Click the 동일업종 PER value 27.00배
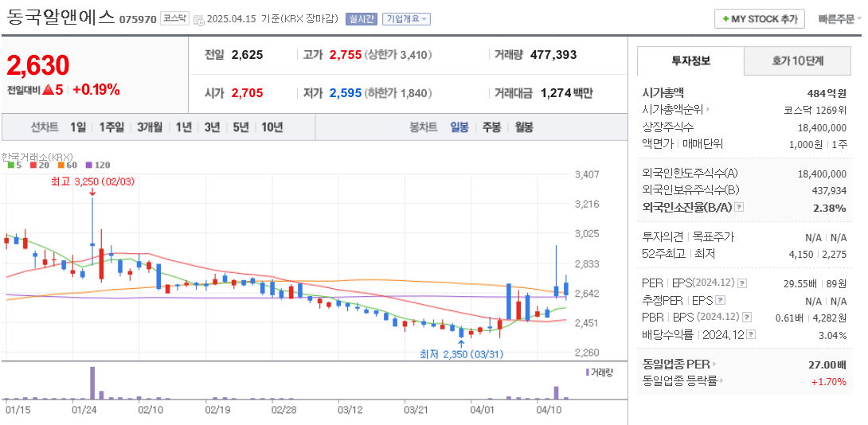This screenshot has height=425, width=868. click(827, 365)
